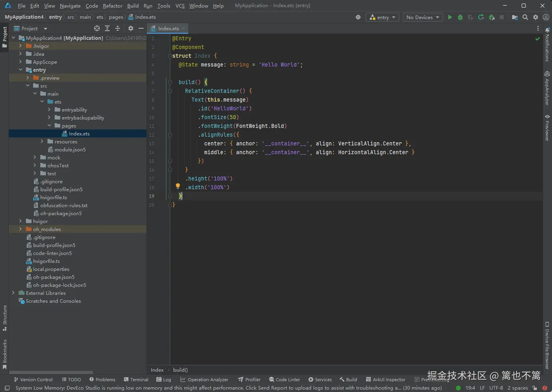552x392 pixels.
Task: Expand the oh_modules folder
Action: tap(20, 229)
